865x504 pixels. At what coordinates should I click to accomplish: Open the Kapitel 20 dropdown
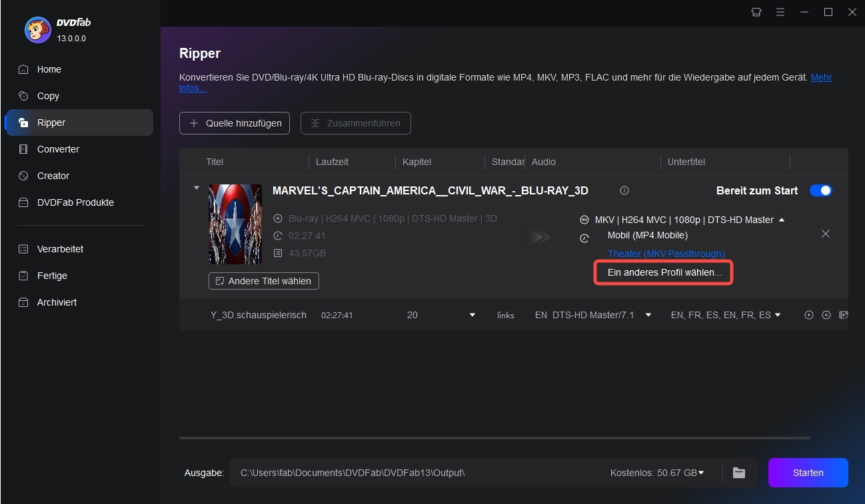coord(472,315)
